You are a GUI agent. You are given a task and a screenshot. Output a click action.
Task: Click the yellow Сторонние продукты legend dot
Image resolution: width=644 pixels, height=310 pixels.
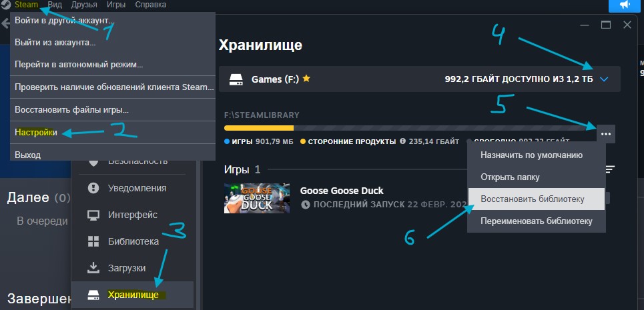click(x=303, y=141)
